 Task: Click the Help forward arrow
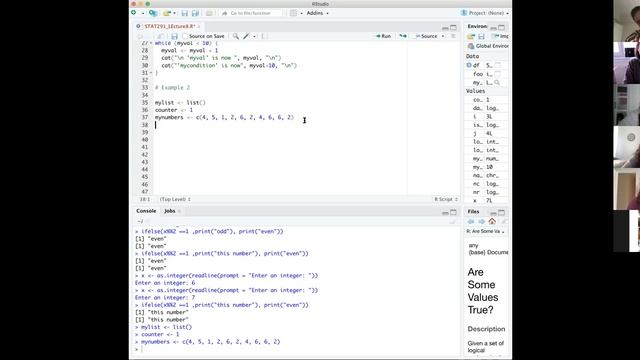(x=481, y=222)
